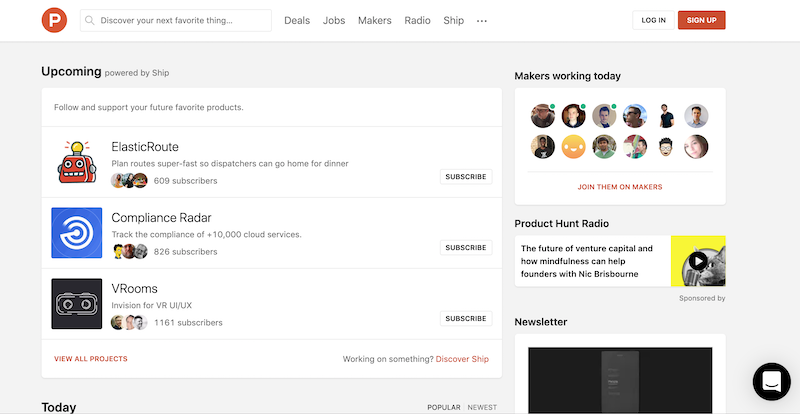The image size is (800, 414).
Task: Select cartoon glasses maker avatar
Action: tap(665, 147)
